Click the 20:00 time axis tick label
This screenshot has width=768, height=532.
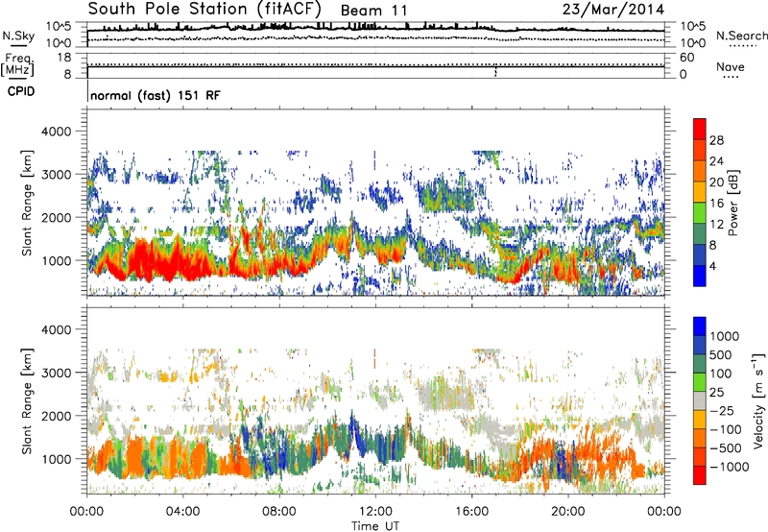click(x=567, y=512)
